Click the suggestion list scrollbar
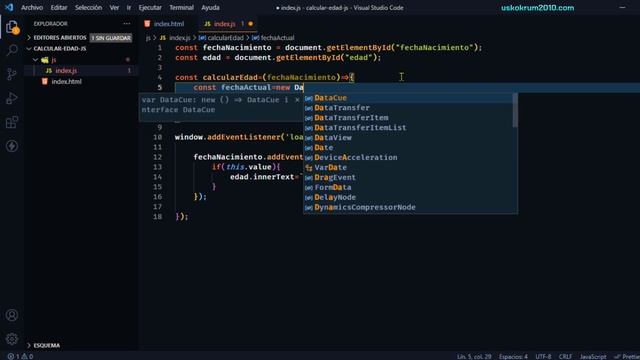 (x=515, y=110)
